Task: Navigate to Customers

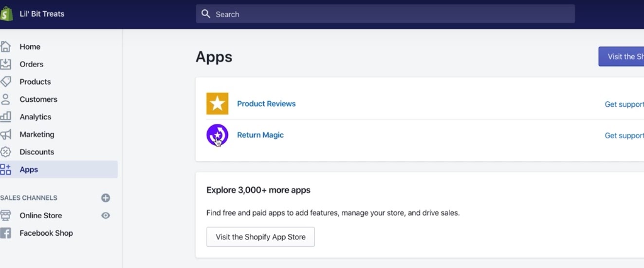Action: tap(38, 99)
